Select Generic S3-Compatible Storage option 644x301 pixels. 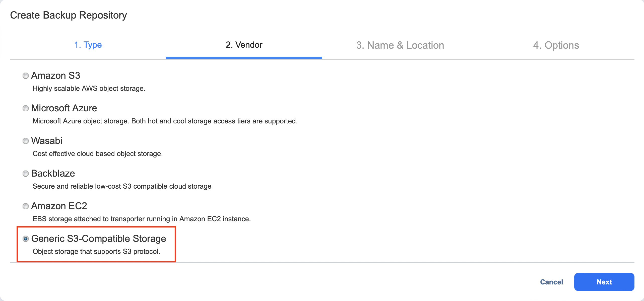pyautogui.click(x=26, y=239)
